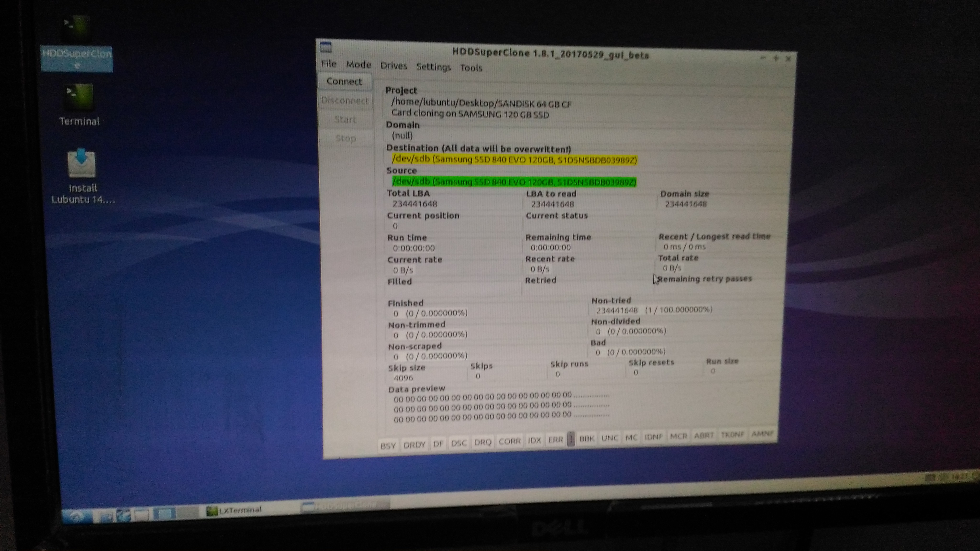Click the DF status flag
This screenshot has width=980, height=551.
[438, 444]
